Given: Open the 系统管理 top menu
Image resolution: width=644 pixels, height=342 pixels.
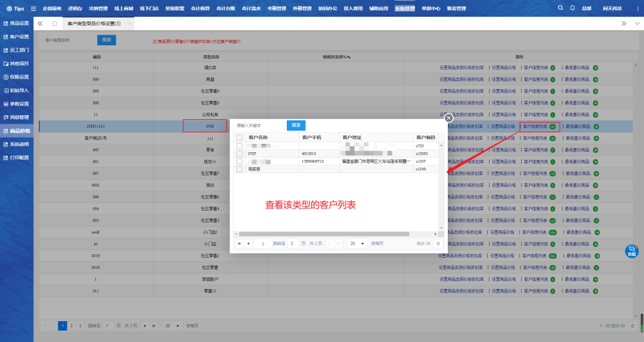Looking at the screenshot, I should 405,9.
